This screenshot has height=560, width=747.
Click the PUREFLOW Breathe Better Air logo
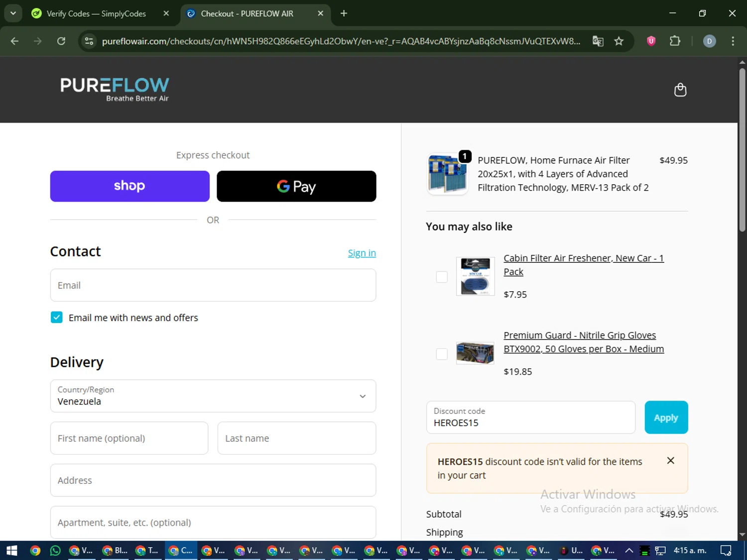[x=115, y=90]
